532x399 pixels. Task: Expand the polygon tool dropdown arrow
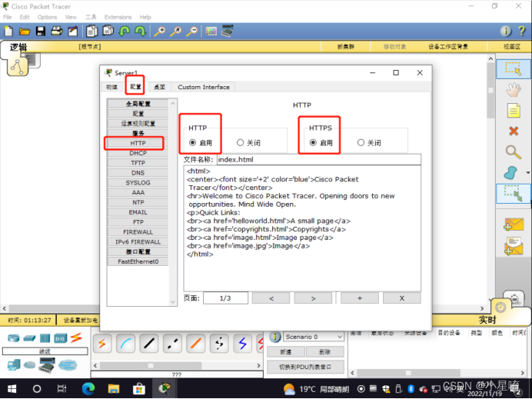pyautogui.click(x=528, y=173)
